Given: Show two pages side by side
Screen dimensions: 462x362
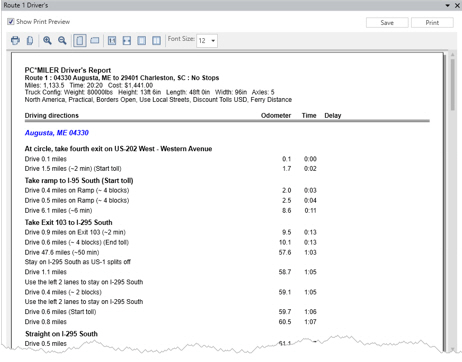Looking at the screenshot, I should click(156, 41).
